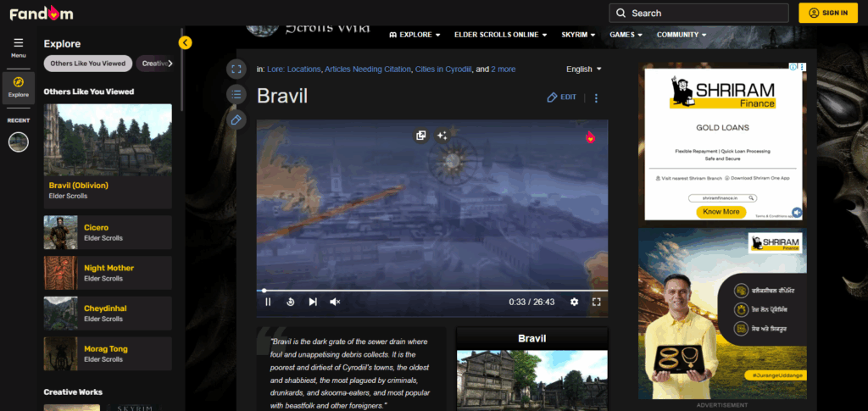The height and width of the screenshot is (411, 868).
Task: Open the English language dropdown
Action: (x=584, y=69)
